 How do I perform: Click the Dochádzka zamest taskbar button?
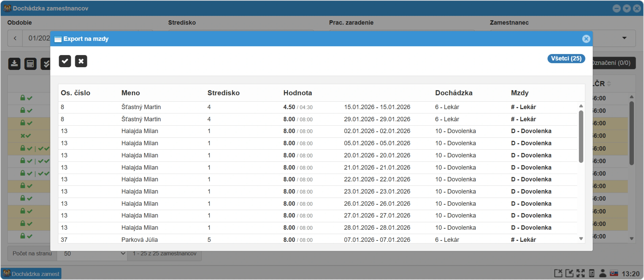click(31, 274)
